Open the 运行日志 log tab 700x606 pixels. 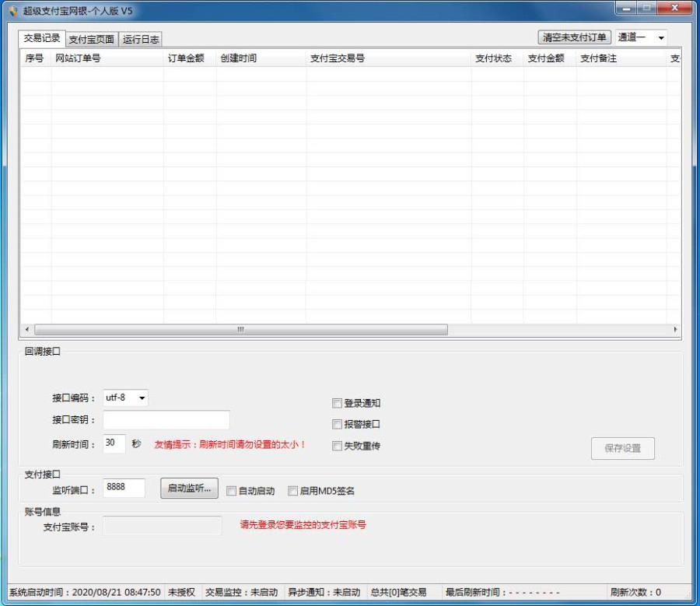coord(140,39)
